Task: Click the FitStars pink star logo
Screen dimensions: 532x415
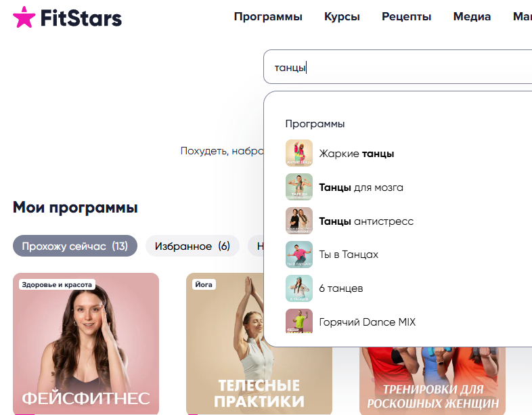Action: pyautogui.click(x=24, y=17)
